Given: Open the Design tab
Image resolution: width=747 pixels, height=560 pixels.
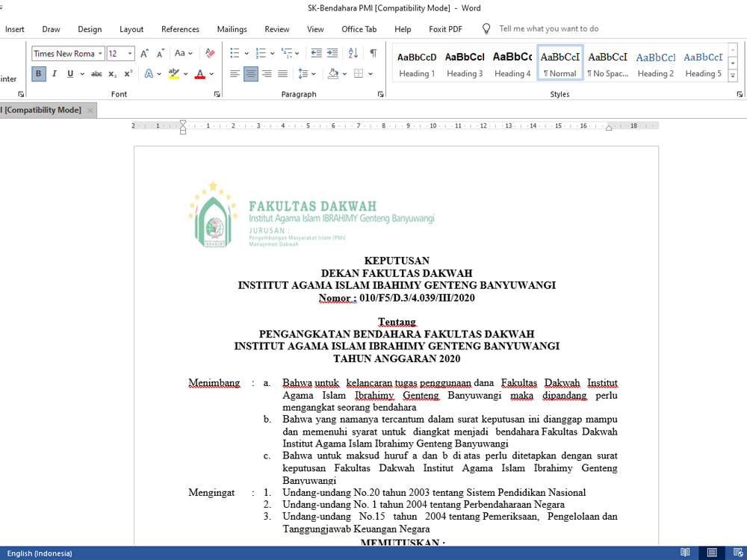Looking at the screenshot, I should pos(90,29).
